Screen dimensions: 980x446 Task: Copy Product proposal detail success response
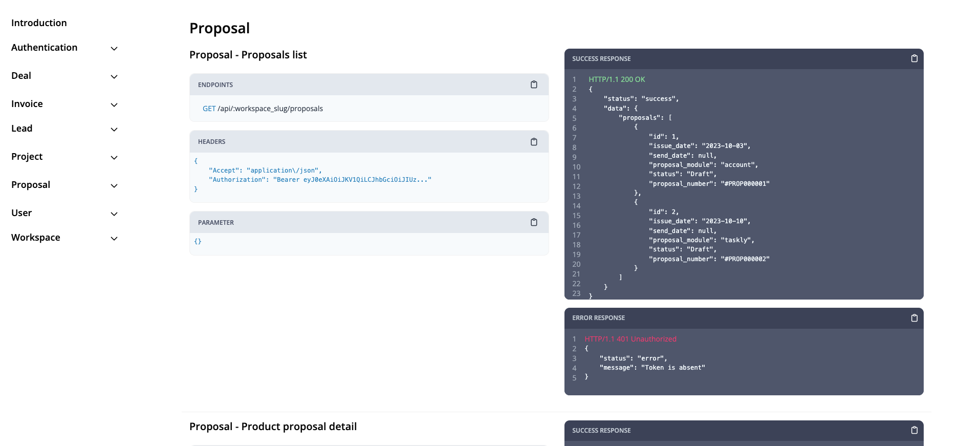point(914,430)
